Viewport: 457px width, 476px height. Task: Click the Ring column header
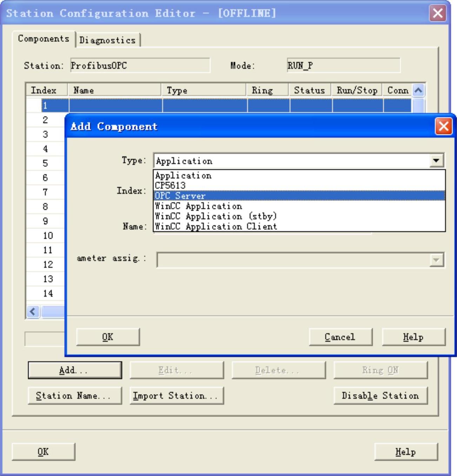pyautogui.click(x=267, y=90)
